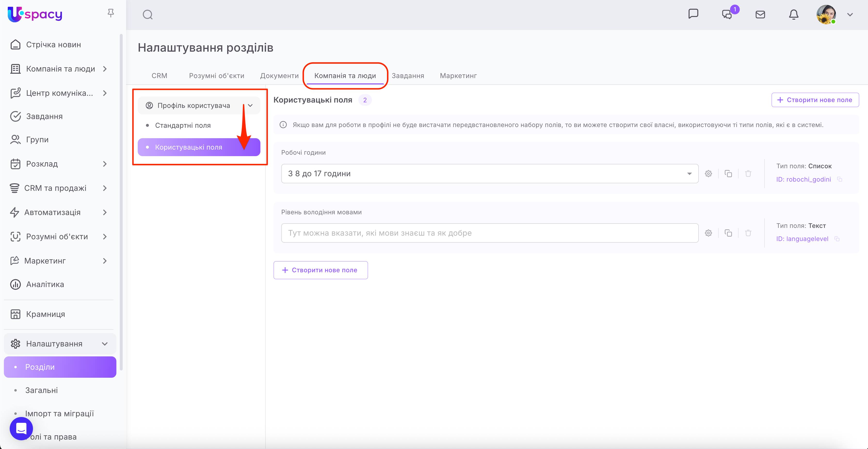
Task: Open settings gear for Робочі години field
Action: (708, 174)
